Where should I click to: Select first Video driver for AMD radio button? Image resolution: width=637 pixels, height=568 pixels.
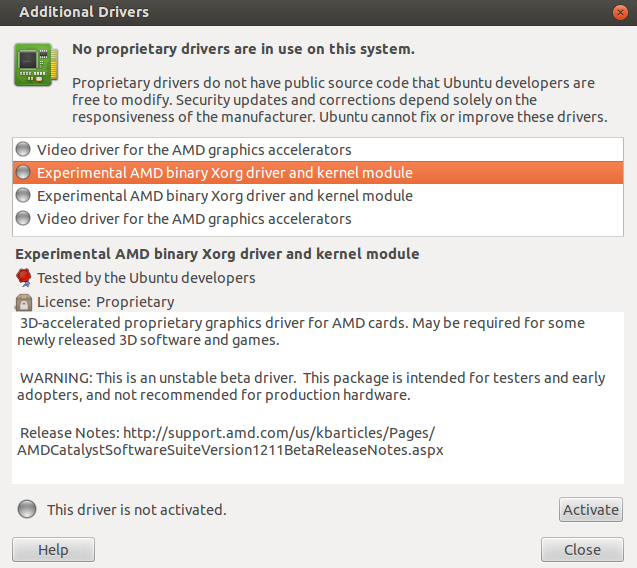23,149
